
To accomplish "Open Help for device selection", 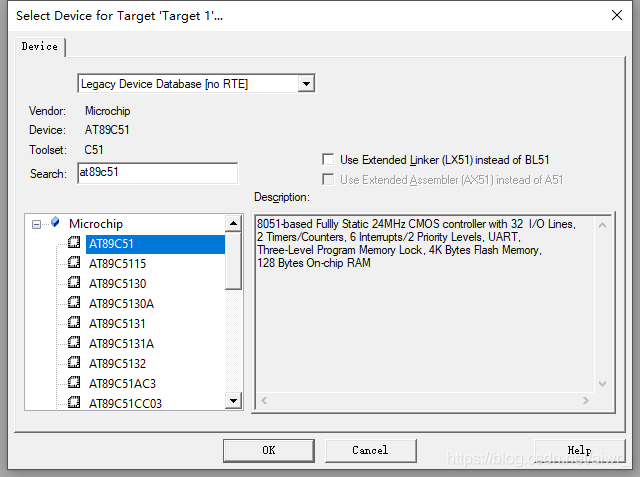I will (x=579, y=450).
